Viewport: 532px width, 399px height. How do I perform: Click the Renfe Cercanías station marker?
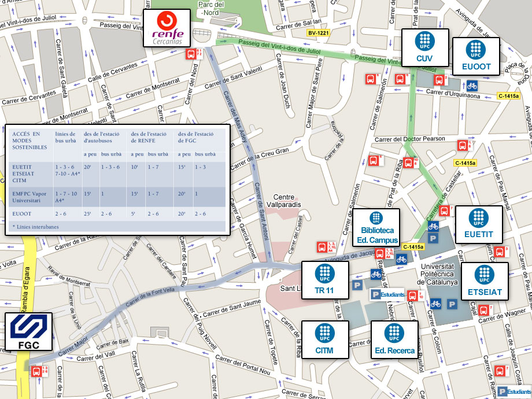[167, 28]
